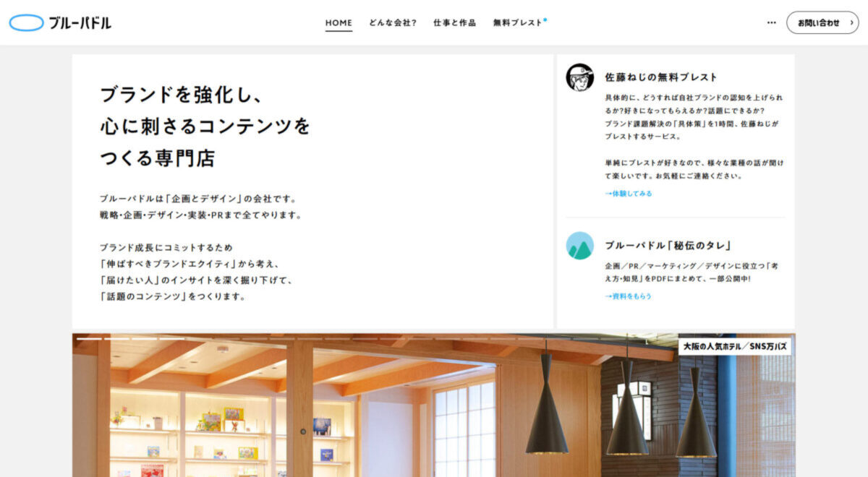The image size is (868, 477).
Task: Go to the HOME menu item
Action: tap(339, 22)
